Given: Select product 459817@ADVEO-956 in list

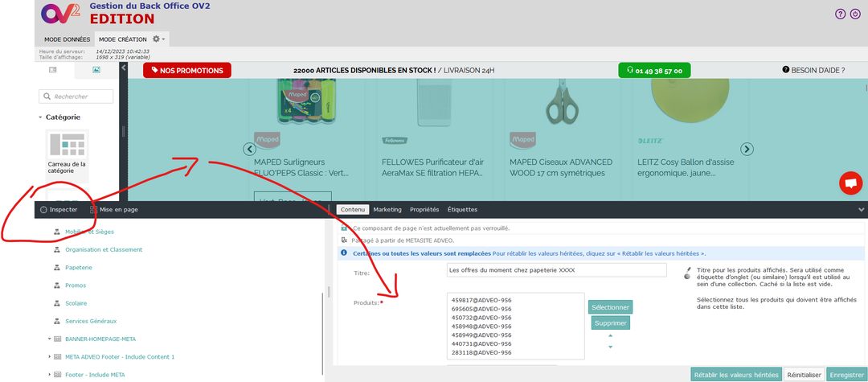Looking at the screenshot, I should (x=481, y=300).
